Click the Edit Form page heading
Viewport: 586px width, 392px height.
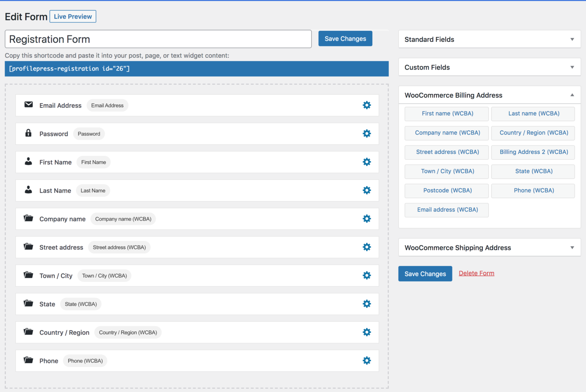pyautogui.click(x=26, y=17)
